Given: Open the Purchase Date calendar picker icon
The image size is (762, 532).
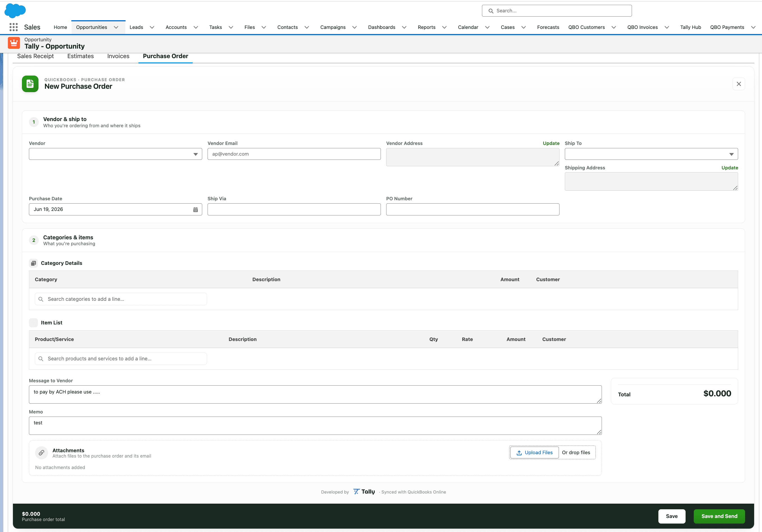Looking at the screenshot, I should click(x=195, y=210).
